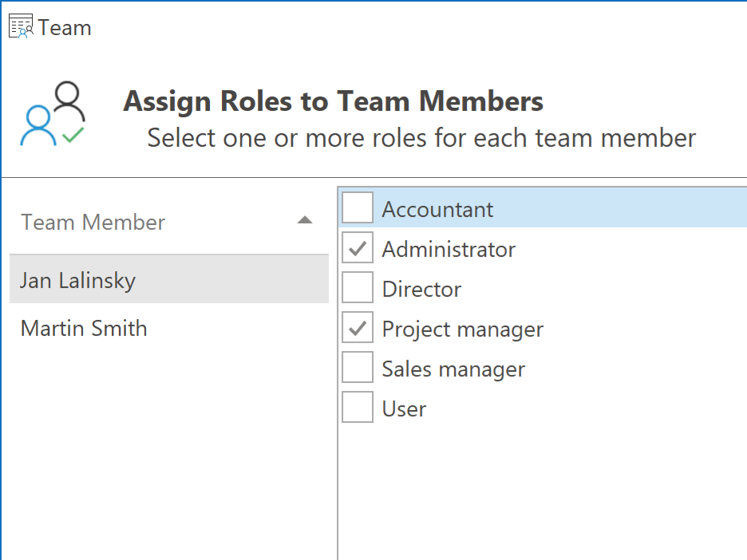This screenshot has width=747, height=560.
Task: Uncheck the Administrator role checkbox
Action: (358, 247)
